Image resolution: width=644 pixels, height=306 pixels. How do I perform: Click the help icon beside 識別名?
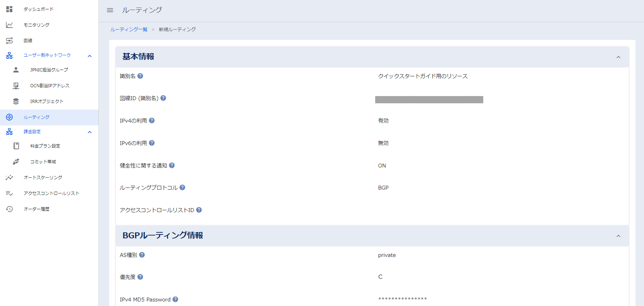click(140, 76)
